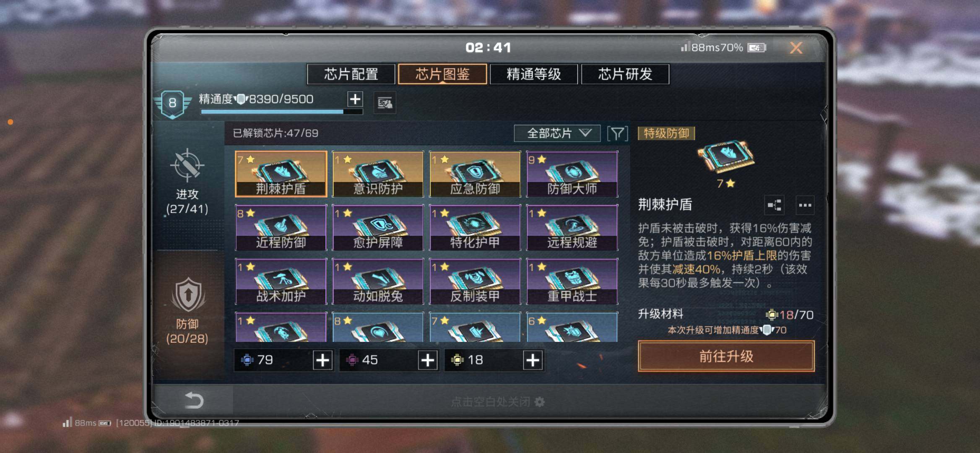The width and height of the screenshot is (980, 453).
Task: Open the 进攻 attack chips category
Action: (x=187, y=182)
